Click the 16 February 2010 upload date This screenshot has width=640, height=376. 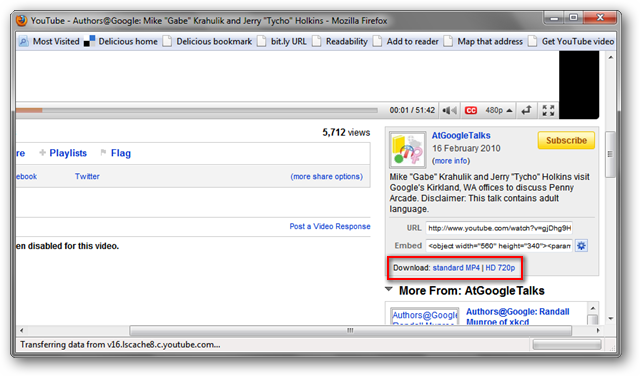pos(466,148)
